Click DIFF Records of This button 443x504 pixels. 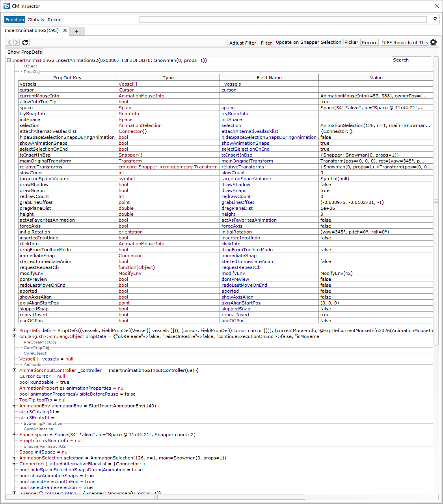point(404,42)
